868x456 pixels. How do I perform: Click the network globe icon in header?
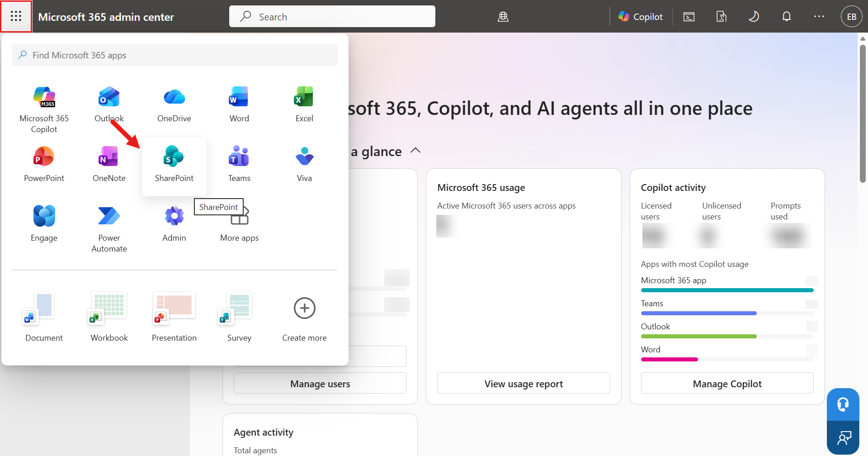click(503, 17)
